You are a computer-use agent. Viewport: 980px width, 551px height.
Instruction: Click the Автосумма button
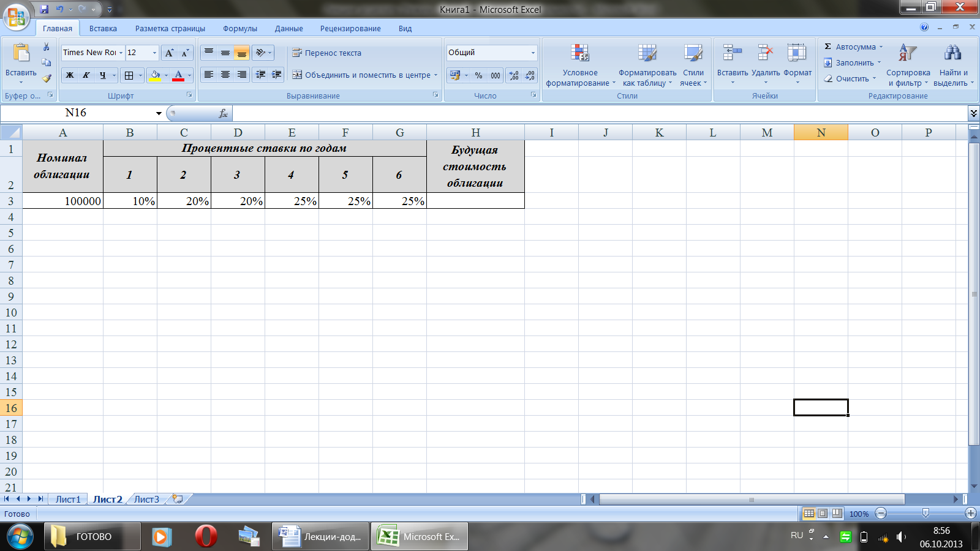point(853,47)
